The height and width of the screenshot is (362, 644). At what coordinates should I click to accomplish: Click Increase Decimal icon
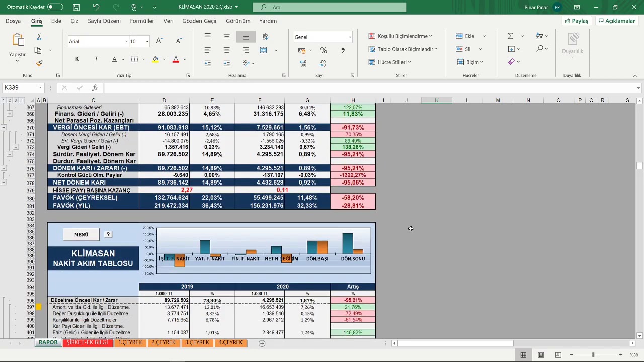(x=303, y=63)
